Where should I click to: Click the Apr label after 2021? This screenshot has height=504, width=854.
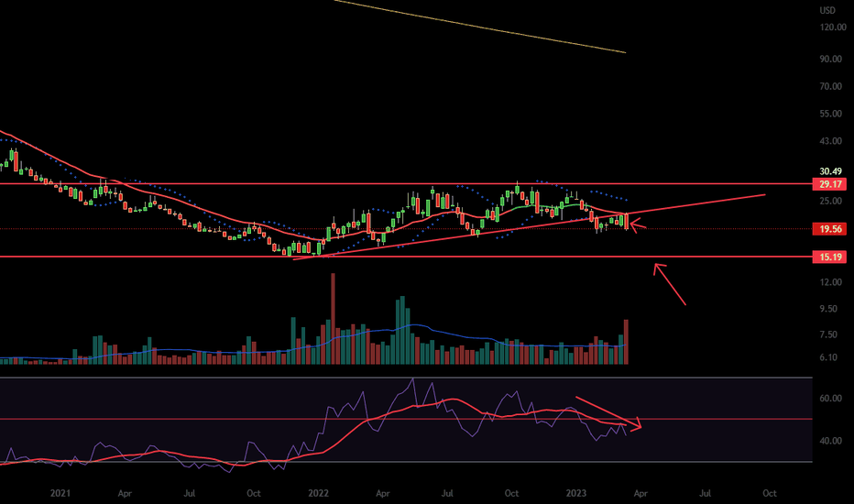(x=125, y=493)
